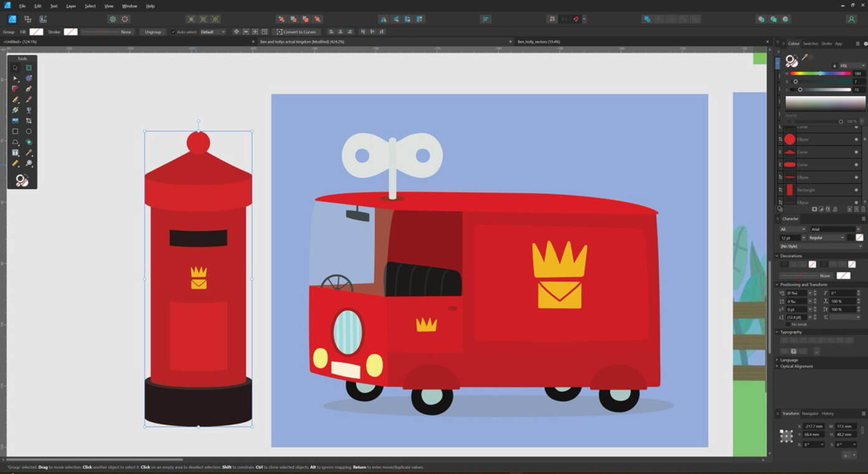Click the hue slider in Colour panel
The image size is (868, 474).
[821, 73]
